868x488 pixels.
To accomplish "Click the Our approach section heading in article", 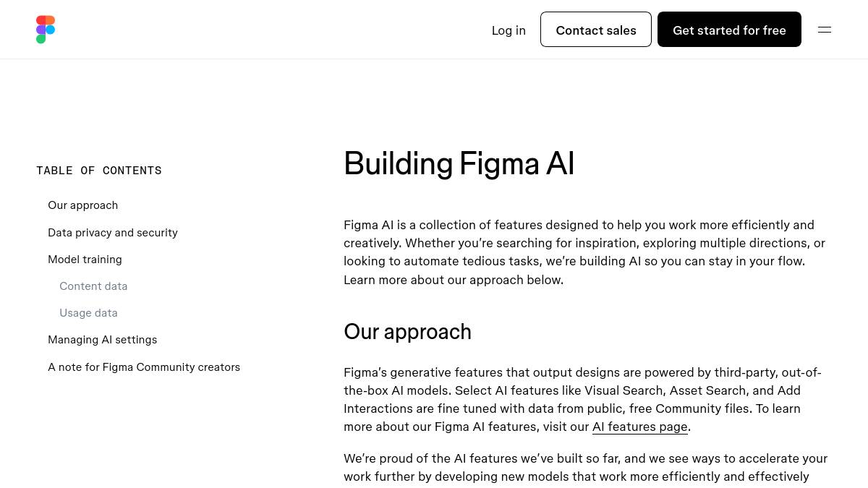I will (x=407, y=332).
